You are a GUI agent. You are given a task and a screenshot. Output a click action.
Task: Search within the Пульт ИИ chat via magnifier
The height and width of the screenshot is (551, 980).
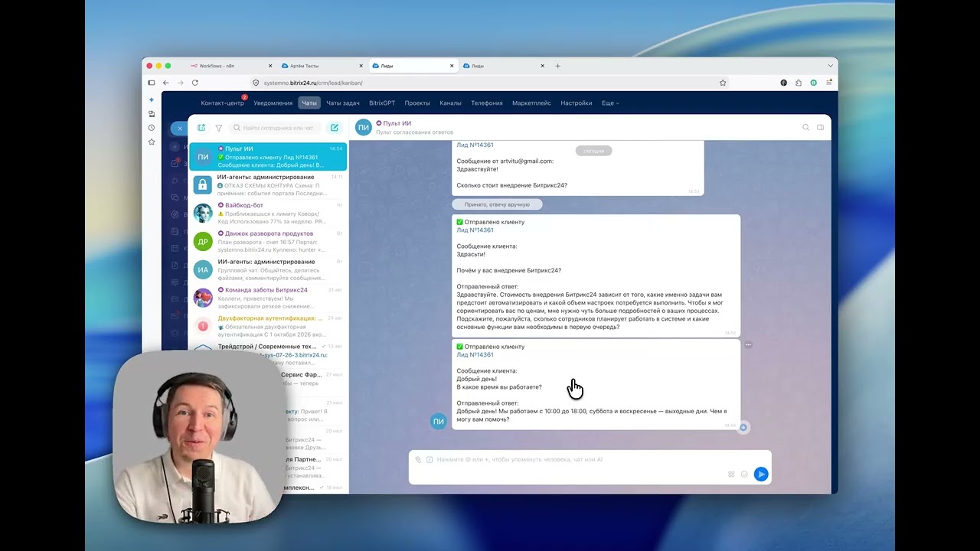[x=805, y=127]
